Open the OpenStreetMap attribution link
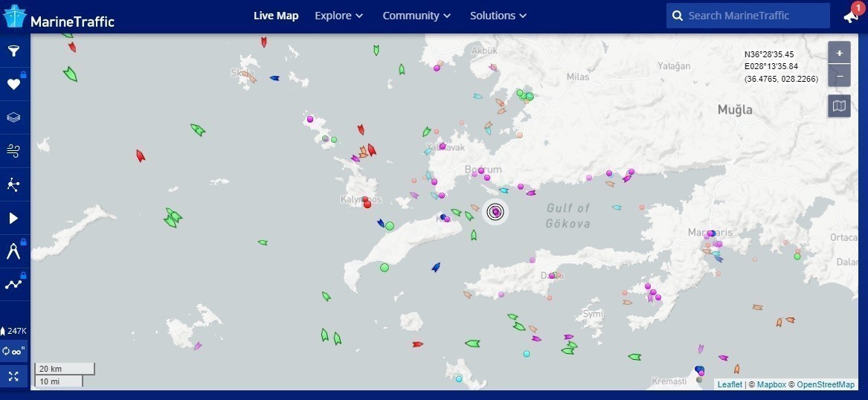The width and height of the screenshot is (868, 400). click(x=825, y=384)
